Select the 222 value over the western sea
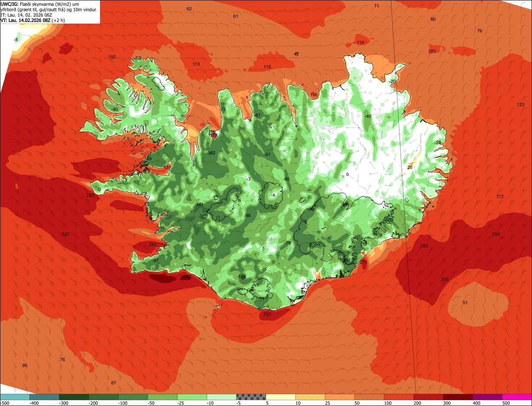This screenshot has height=406, width=532. pos(65,234)
